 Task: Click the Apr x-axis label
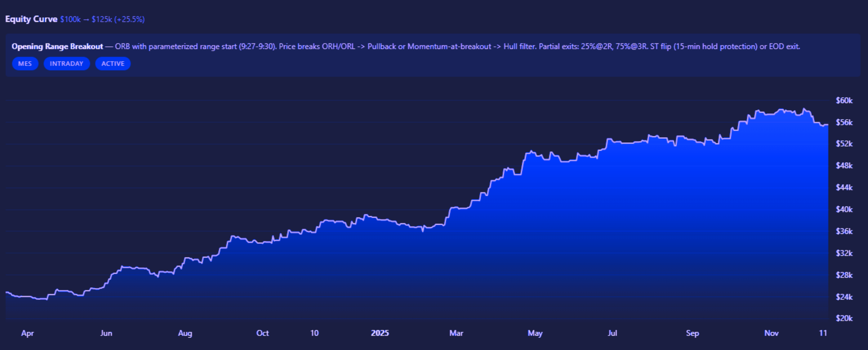(x=27, y=333)
